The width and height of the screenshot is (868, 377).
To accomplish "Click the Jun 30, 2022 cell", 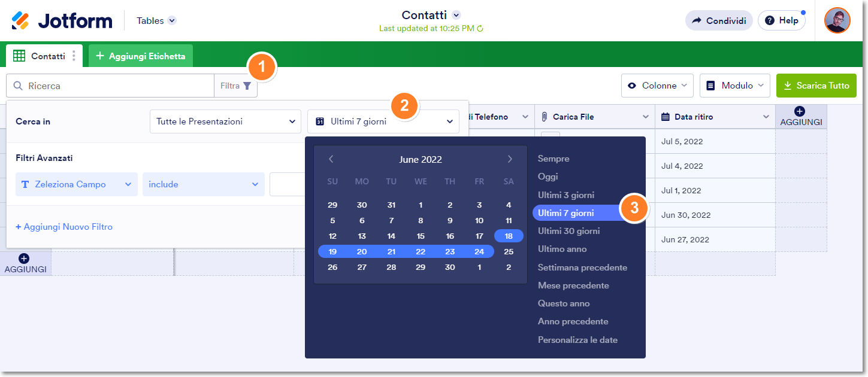I will [715, 215].
